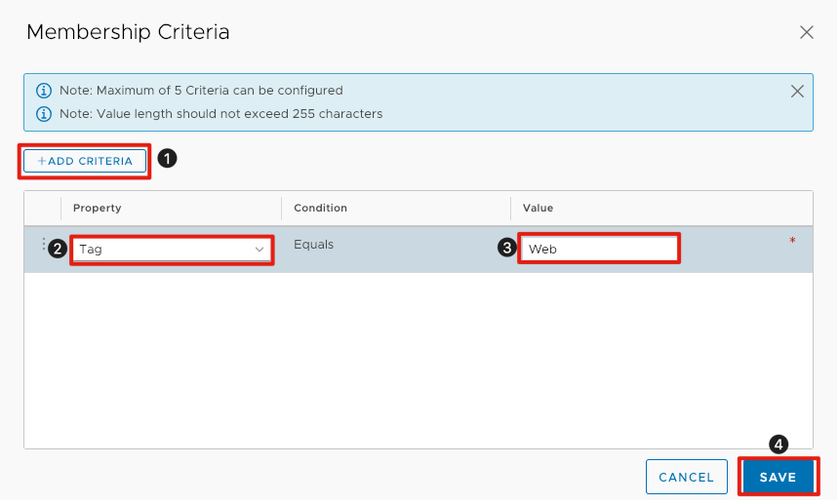Click the Condition column header
This screenshot has height=504, width=839.
[x=320, y=208]
